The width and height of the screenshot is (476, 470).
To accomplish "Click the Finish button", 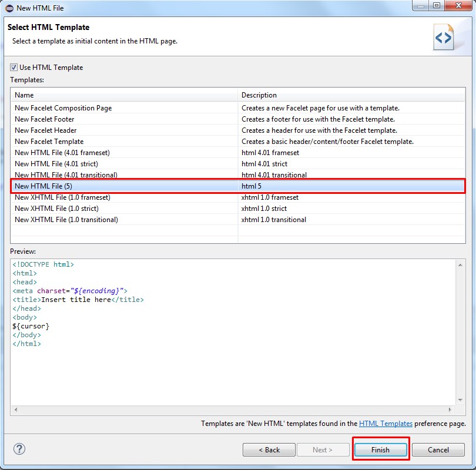I will pos(381,449).
